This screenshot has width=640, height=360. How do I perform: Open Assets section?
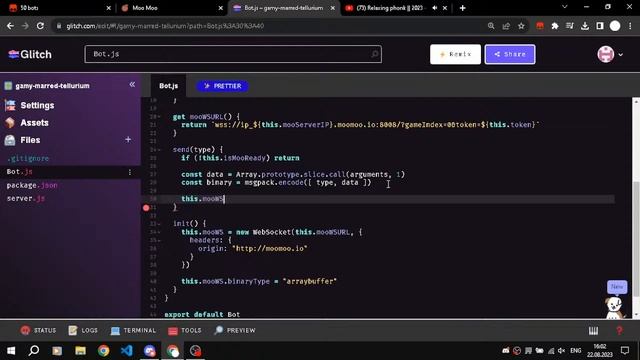click(x=27, y=122)
